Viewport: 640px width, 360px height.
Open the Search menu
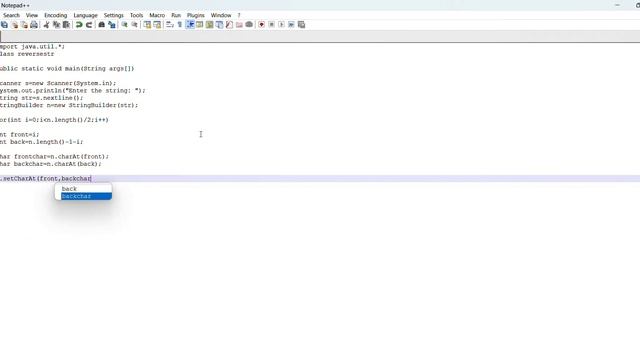11,15
